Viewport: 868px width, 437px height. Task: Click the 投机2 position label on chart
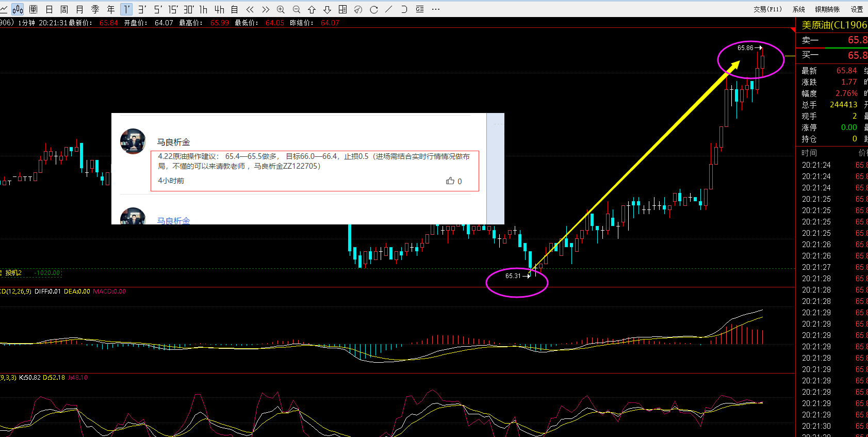point(13,273)
